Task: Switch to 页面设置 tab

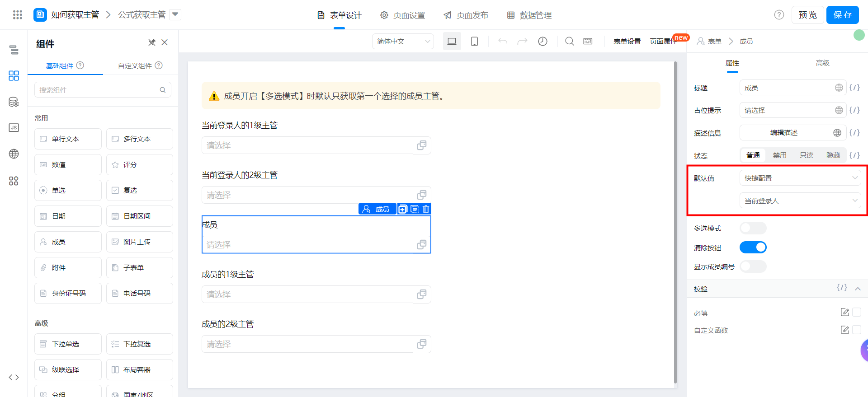Action: pyautogui.click(x=403, y=15)
